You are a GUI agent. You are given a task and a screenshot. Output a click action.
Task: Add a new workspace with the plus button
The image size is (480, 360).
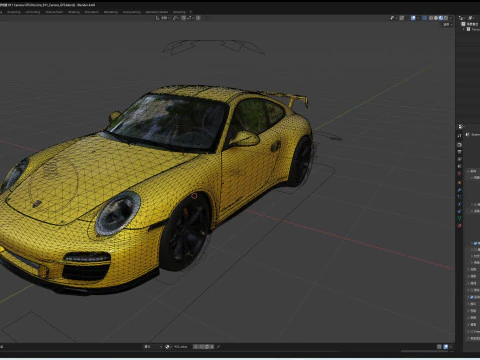191,12
